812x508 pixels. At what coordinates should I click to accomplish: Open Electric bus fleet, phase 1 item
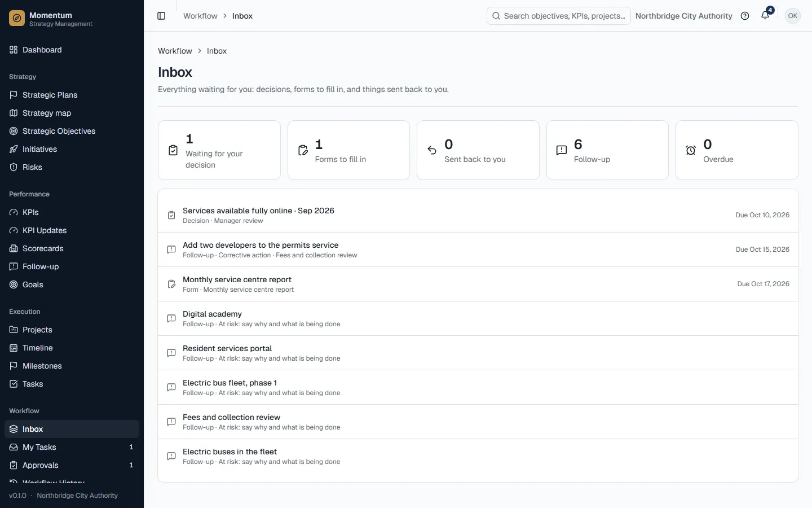coord(478,387)
